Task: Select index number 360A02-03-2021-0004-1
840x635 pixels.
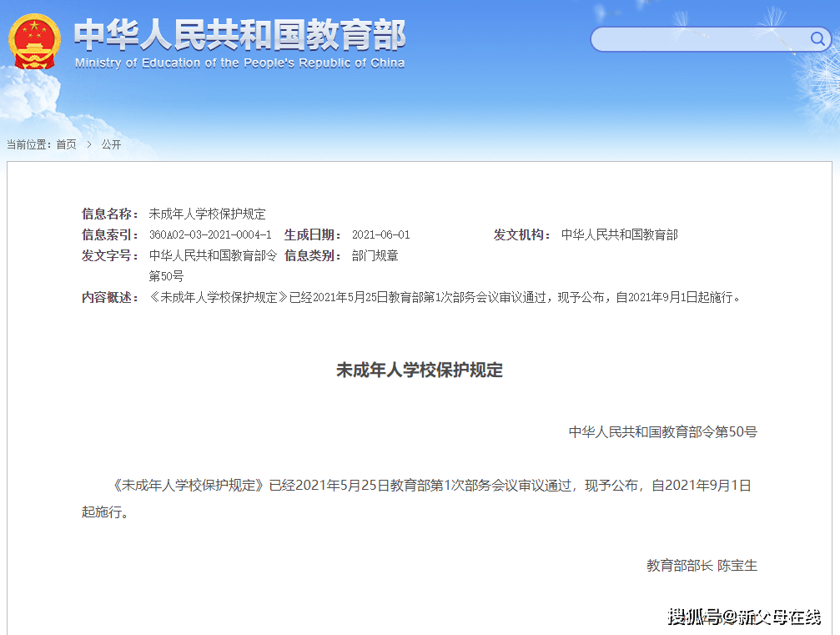Action: 210,234
